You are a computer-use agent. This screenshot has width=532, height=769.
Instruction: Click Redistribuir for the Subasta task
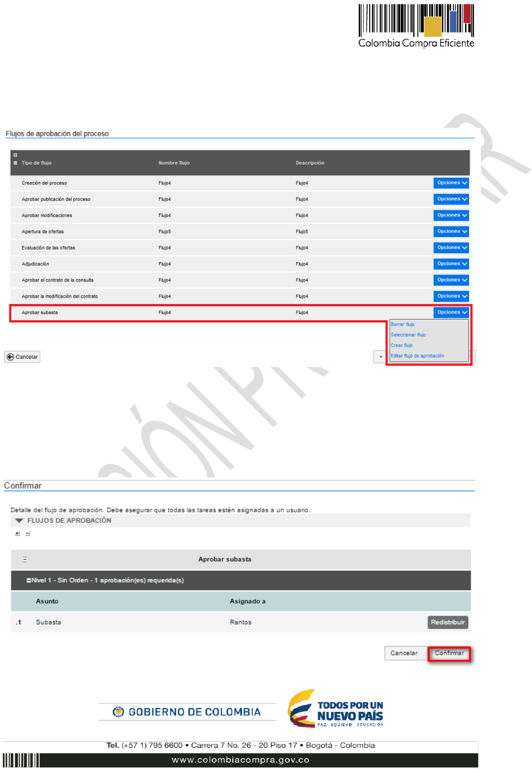point(448,622)
